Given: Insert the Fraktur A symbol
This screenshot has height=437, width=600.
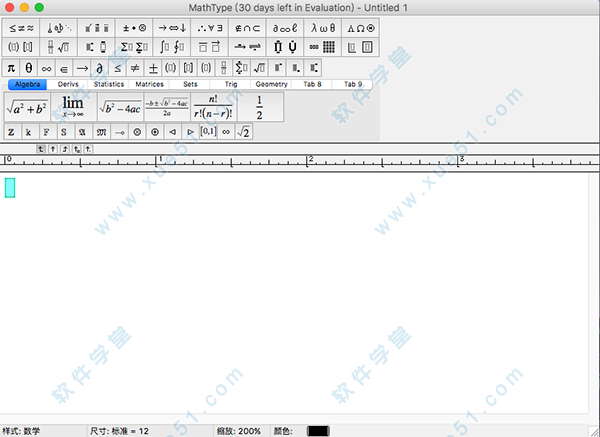Looking at the screenshot, I should pos(82,132).
